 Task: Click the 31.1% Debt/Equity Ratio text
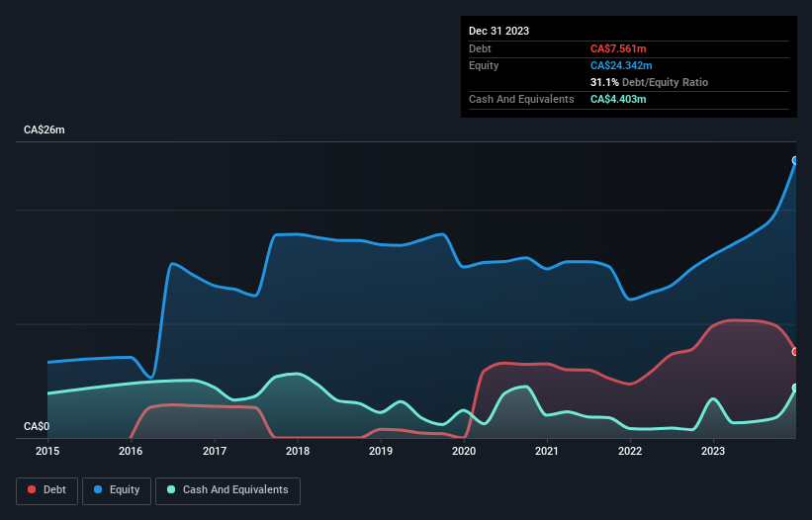pos(649,82)
